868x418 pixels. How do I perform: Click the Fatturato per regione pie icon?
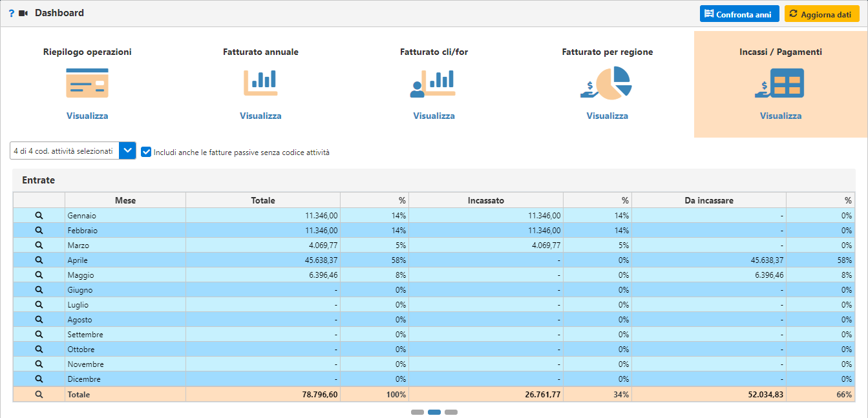(607, 83)
